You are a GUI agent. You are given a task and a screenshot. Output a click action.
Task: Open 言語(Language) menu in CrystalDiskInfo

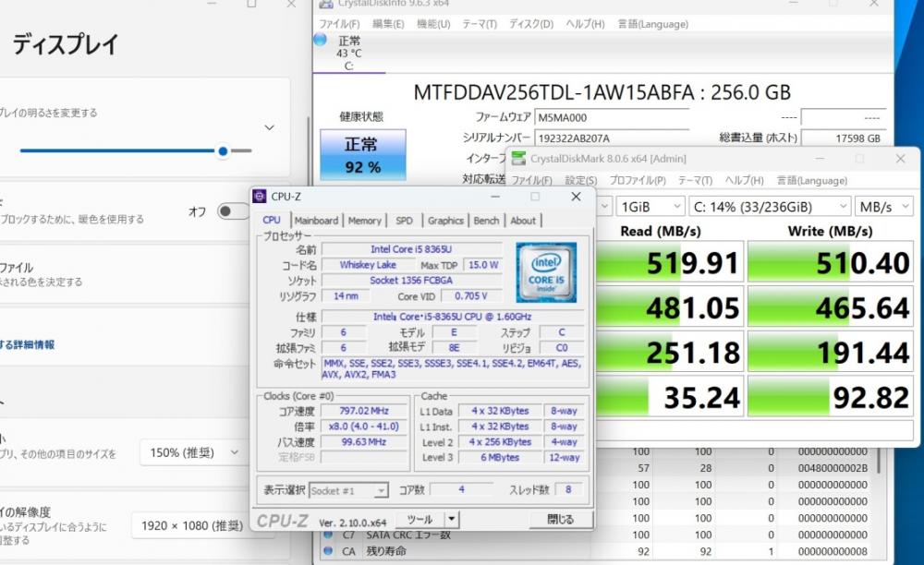pyautogui.click(x=652, y=24)
